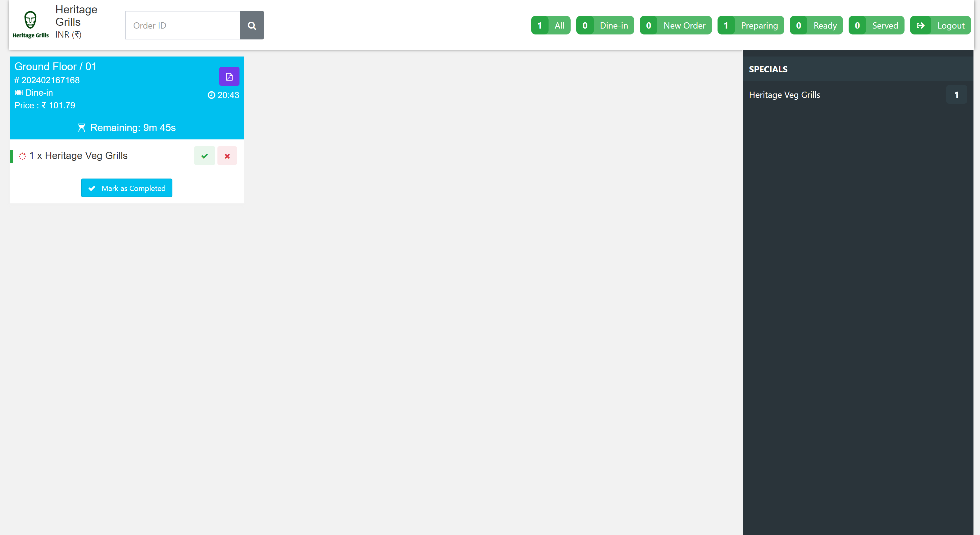This screenshot has height=535, width=980.
Task: View Served orders filter
Action: click(x=876, y=25)
